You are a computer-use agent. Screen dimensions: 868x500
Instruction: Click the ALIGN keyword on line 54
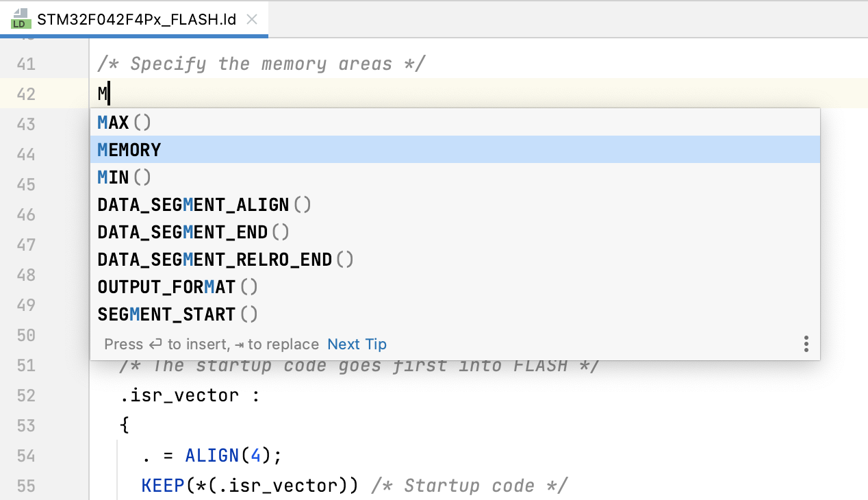click(x=212, y=455)
